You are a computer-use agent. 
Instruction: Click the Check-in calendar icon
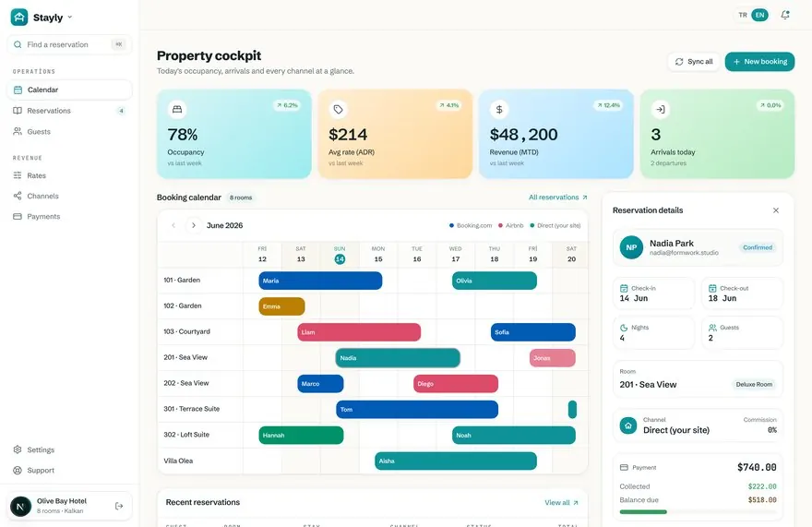[624, 288]
